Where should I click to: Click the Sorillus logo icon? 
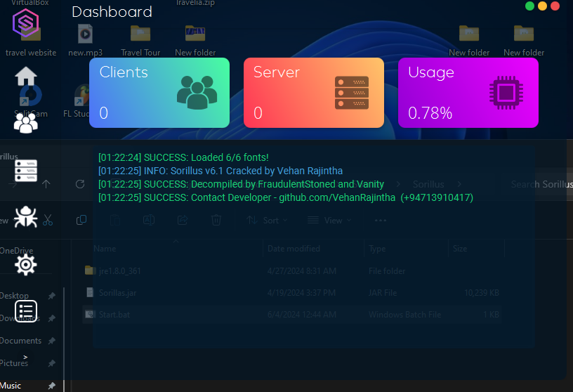25,22
